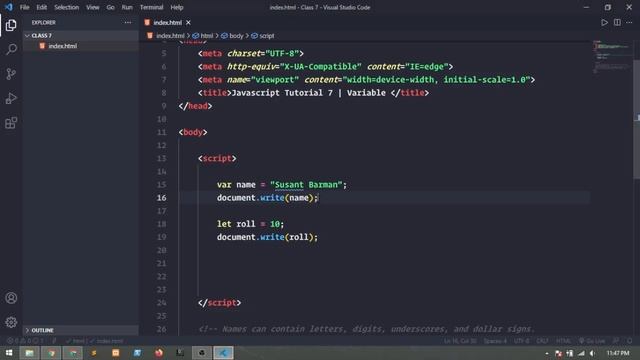Click the editor vertical scrollbar
Viewport: 640px width, 360px height.
pos(636,118)
